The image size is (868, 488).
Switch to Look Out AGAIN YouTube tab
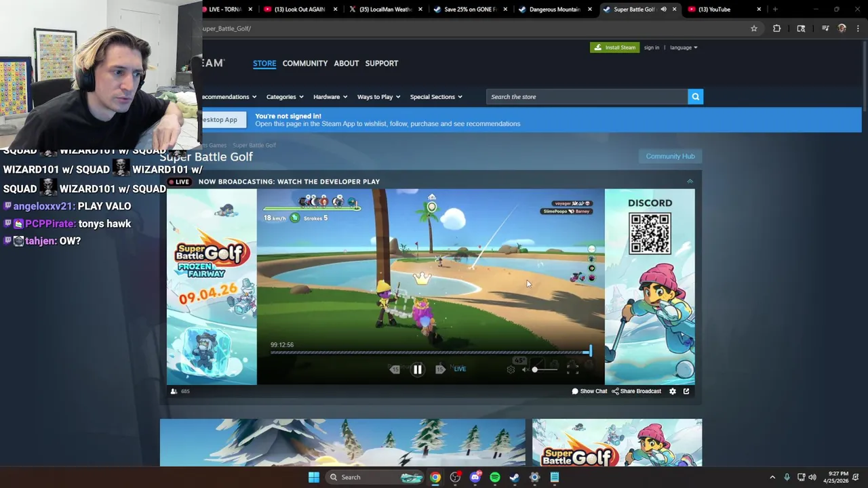coord(300,9)
